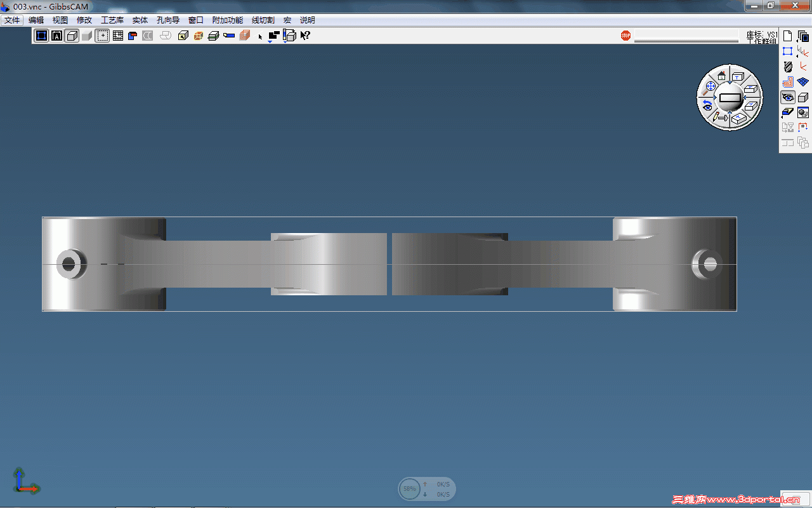Toggle the grid display button
Screen dimensions: 812x508
(x=118, y=36)
